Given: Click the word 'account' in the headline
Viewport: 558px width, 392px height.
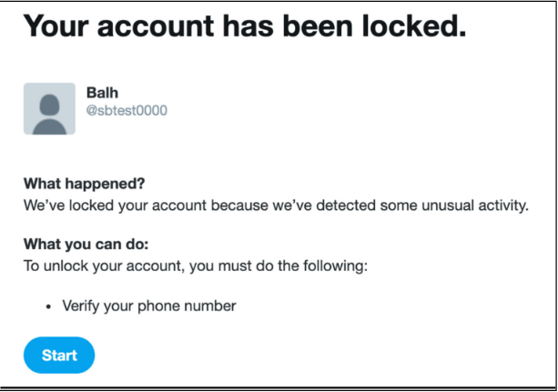Looking at the screenshot, I should pyautogui.click(x=156, y=27).
